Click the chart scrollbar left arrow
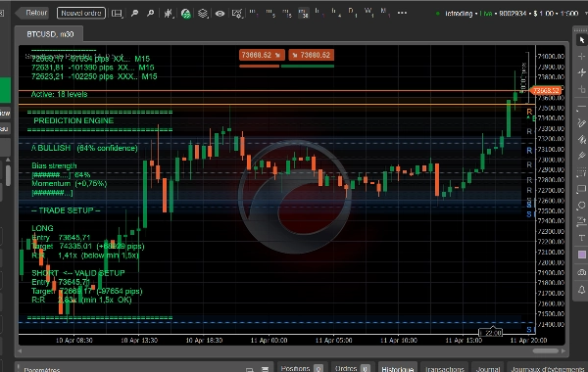The image size is (588, 372). click(x=20, y=351)
